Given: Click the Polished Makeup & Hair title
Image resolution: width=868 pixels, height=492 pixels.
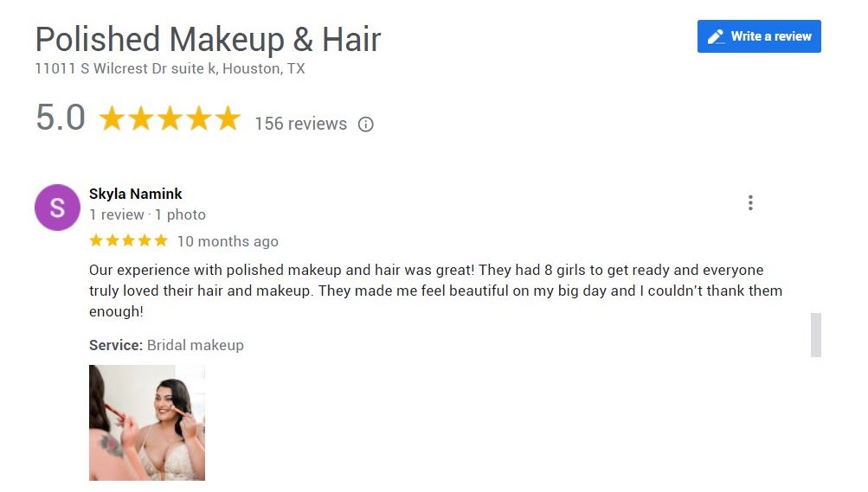Looking at the screenshot, I should coord(209,39).
